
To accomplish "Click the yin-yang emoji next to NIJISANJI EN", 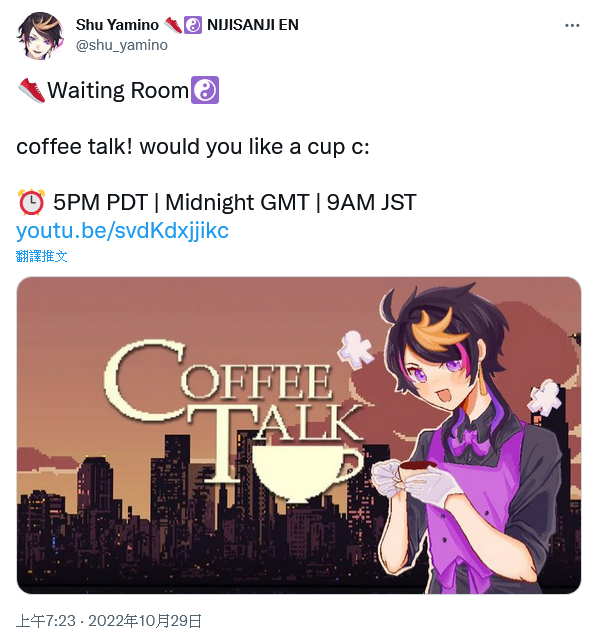I will (x=193, y=25).
